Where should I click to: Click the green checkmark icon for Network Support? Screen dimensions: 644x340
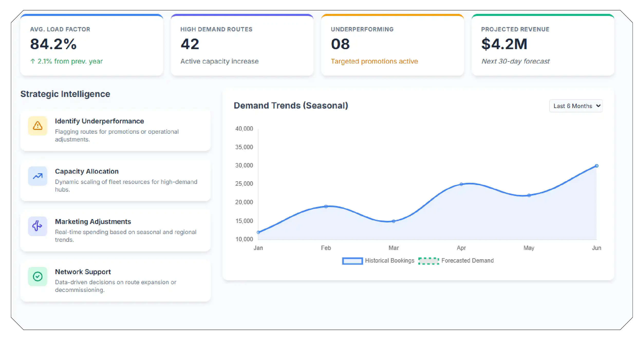tap(37, 276)
